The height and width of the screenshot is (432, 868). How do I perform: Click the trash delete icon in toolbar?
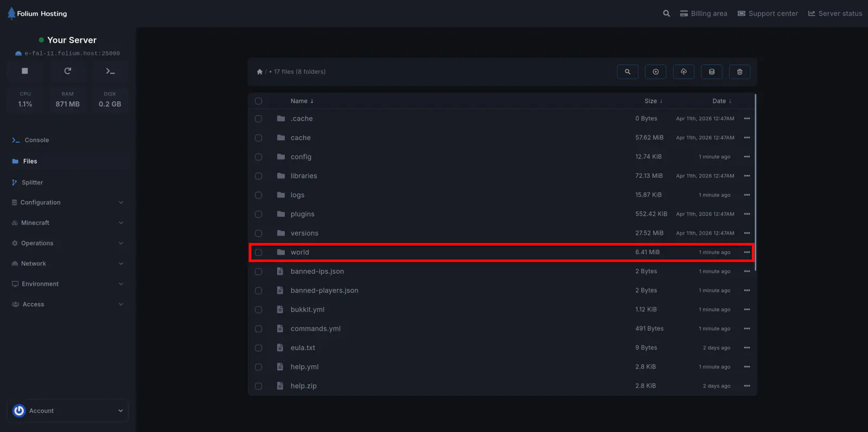tap(739, 72)
